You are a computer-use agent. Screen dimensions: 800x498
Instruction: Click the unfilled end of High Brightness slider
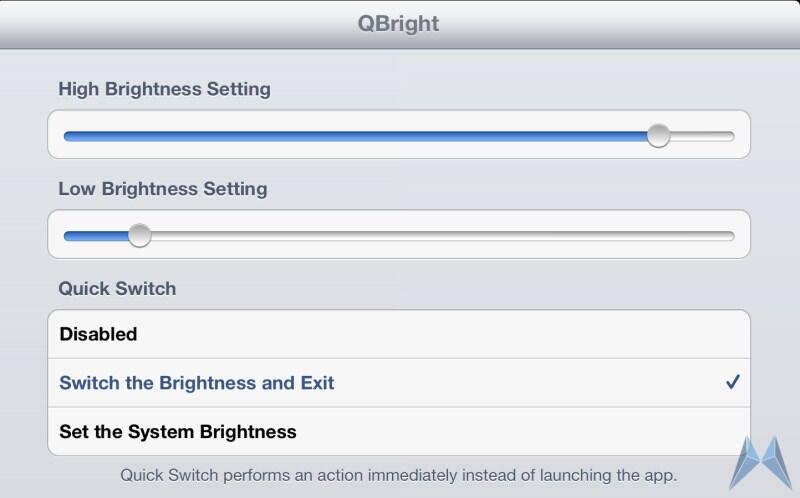[702, 136]
